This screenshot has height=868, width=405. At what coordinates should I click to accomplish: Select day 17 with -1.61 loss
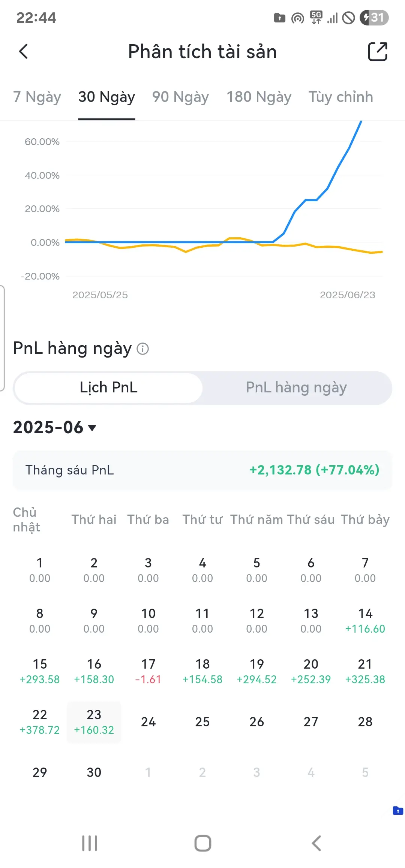click(x=148, y=671)
